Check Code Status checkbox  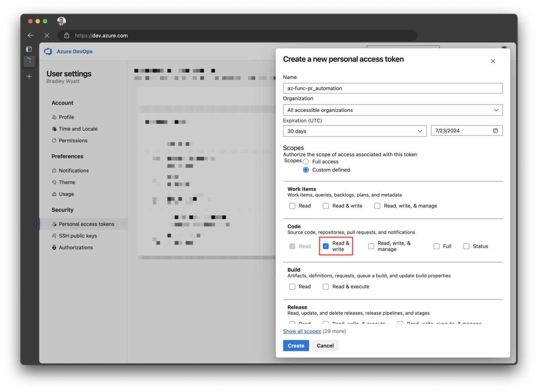[466, 246]
